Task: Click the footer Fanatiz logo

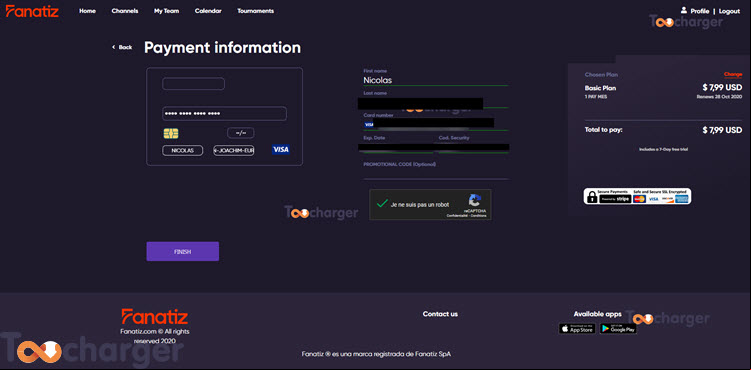Action: point(155,316)
